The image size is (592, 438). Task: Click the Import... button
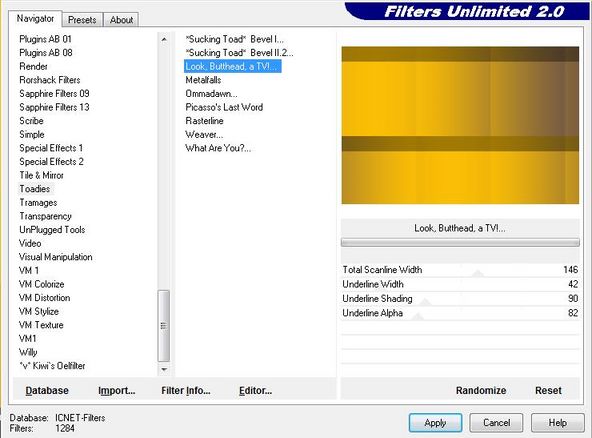117,390
